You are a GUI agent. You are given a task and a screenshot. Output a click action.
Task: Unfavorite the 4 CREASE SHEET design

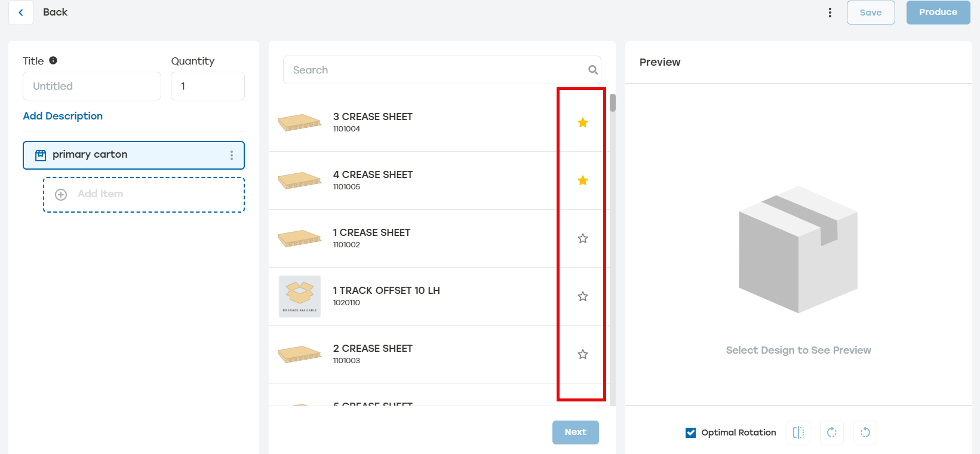click(x=583, y=180)
